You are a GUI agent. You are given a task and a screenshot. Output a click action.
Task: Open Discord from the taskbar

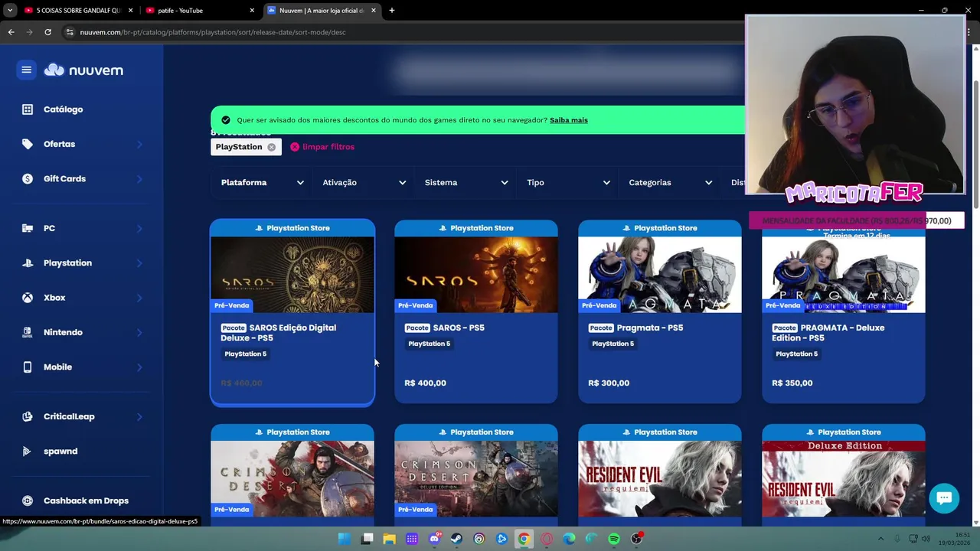435,539
